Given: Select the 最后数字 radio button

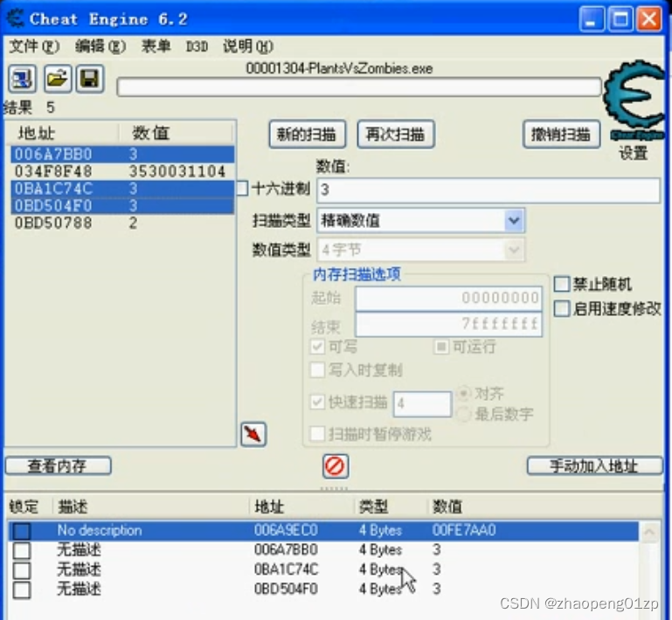Looking at the screenshot, I should point(464,414).
